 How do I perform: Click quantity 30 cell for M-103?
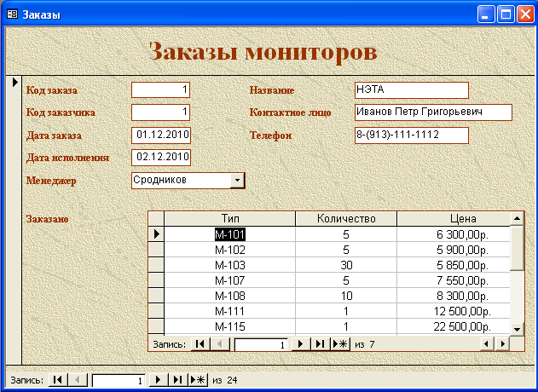[346, 265]
